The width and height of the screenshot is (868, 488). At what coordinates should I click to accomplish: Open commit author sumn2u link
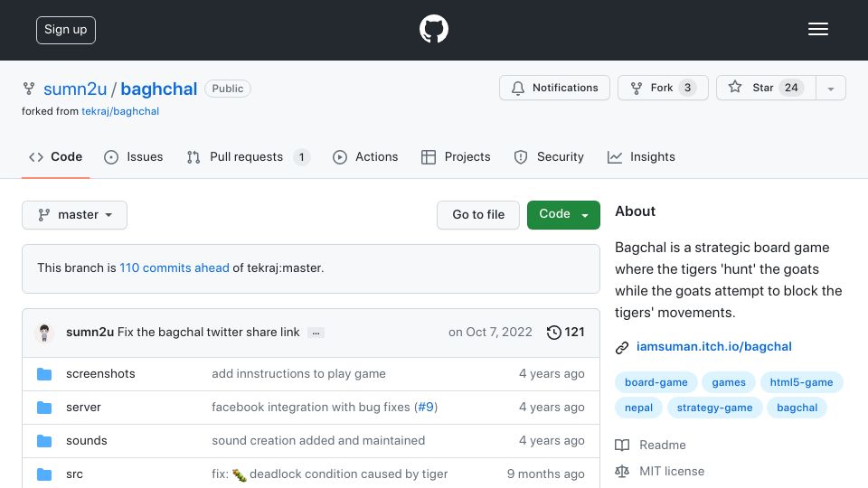tap(90, 332)
